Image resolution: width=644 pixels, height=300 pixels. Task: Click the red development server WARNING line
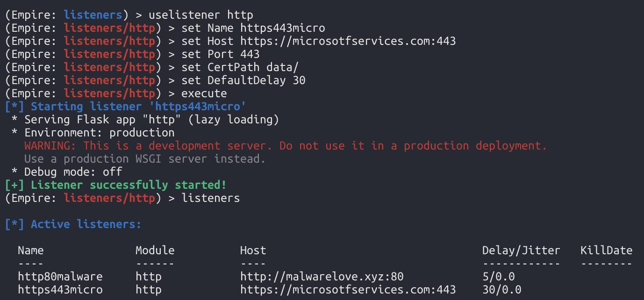click(x=285, y=146)
